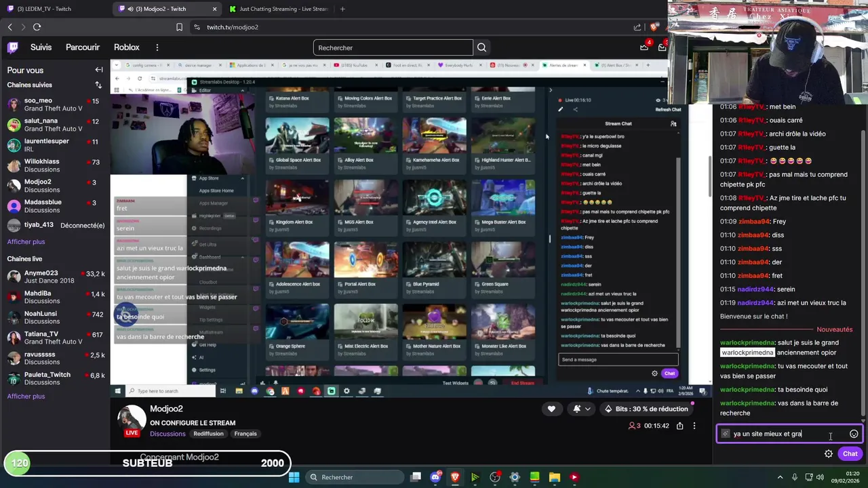Open tiyab_413 offline channel in sidebar
868x488 pixels.
(x=54, y=225)
